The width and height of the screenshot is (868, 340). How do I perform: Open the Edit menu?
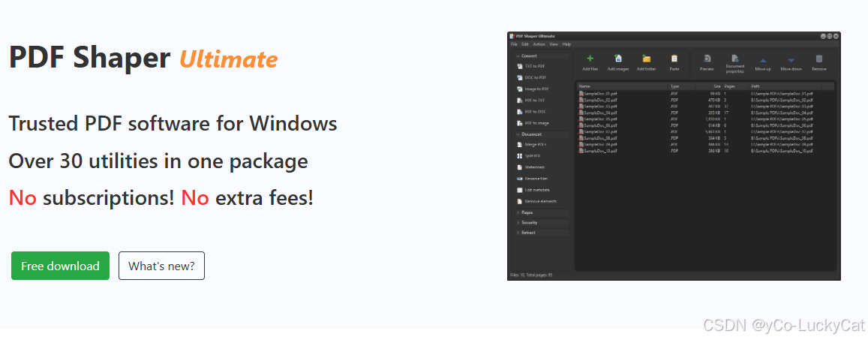525,44
